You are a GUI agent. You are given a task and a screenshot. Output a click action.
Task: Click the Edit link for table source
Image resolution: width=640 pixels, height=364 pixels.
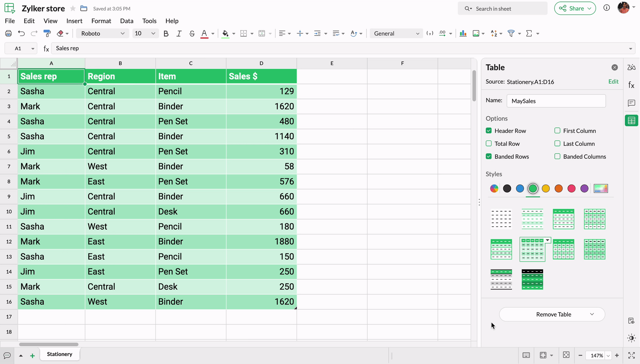(x=613, y=81)
